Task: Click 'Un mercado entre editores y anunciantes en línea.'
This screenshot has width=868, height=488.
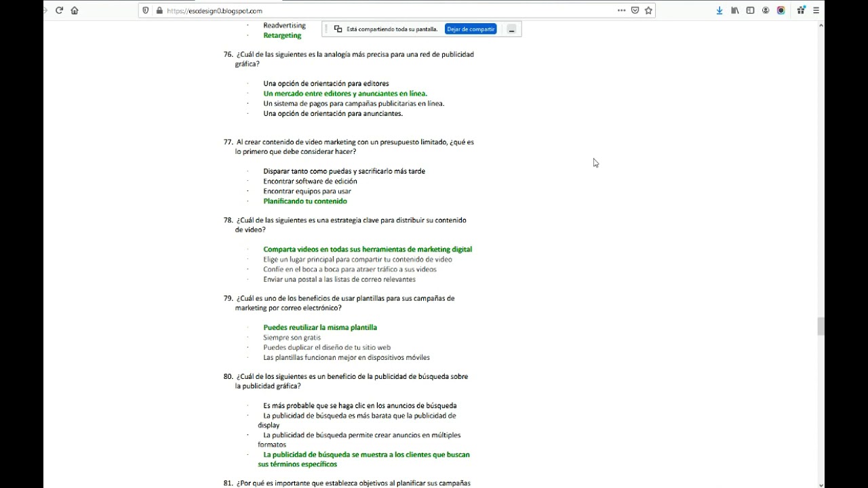Action: pyautogui.click(x=345, y=94)
